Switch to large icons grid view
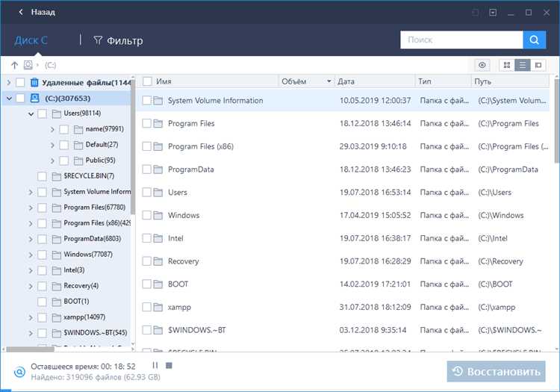This screenshot has width=560, height=392. tap(507, 65)
